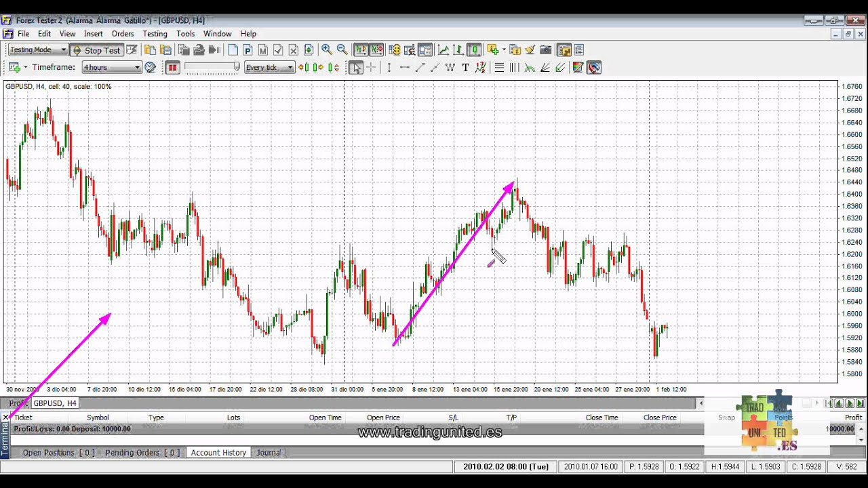Click the new blank document icon

click(x=233, y=49)
